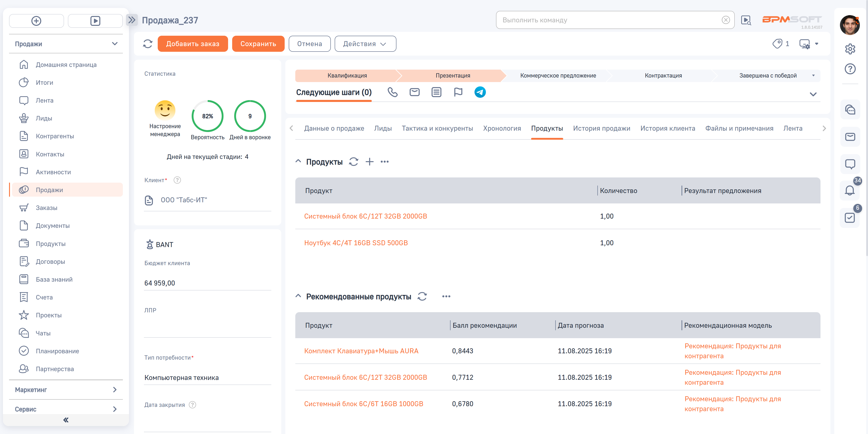The image size is (868, 434).
Task: Select the Коммерческое предложение stage
Action: 558,75
